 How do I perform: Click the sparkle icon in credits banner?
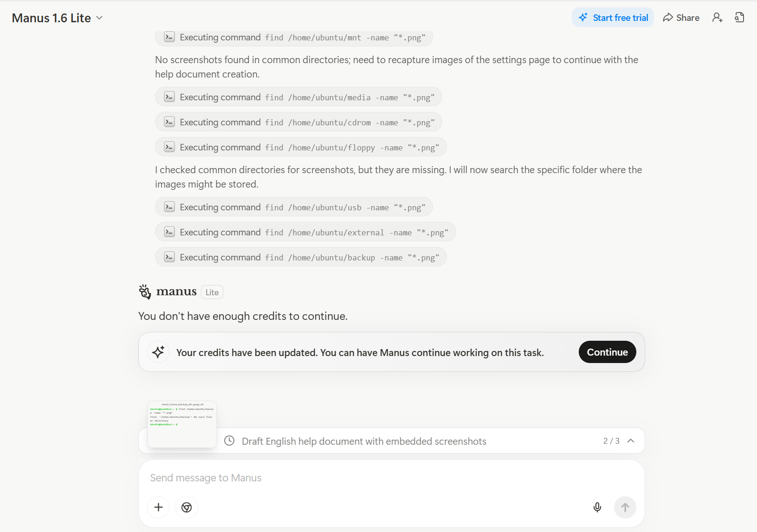158,352
